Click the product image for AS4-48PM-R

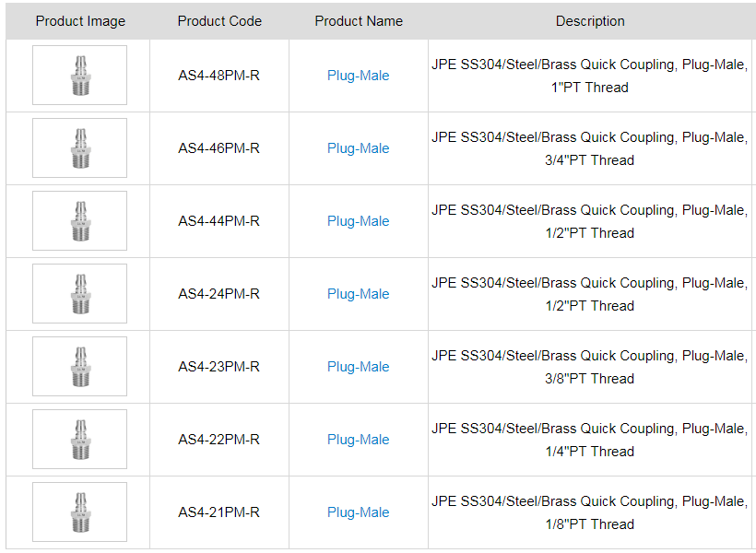pos(79,76)
